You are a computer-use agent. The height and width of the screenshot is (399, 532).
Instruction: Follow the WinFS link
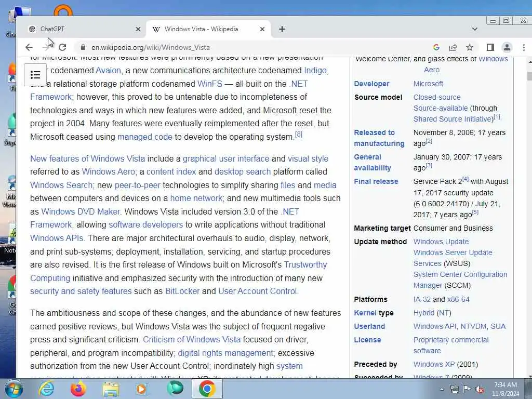point(210,84)
